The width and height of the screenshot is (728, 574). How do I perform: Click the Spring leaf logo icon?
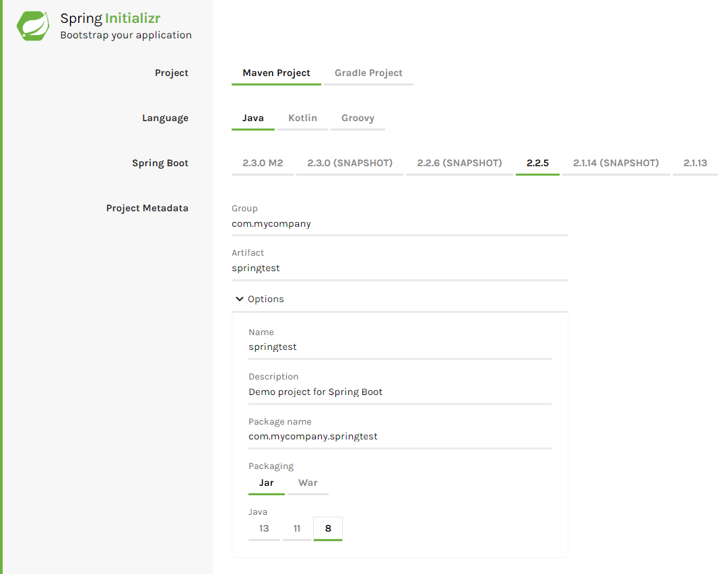point(33,26)
